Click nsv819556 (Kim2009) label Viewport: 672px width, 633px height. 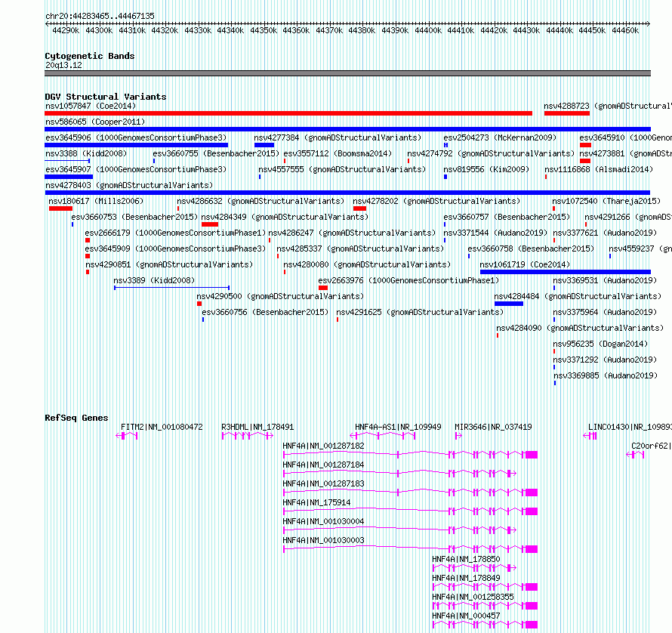click(486, 169)
